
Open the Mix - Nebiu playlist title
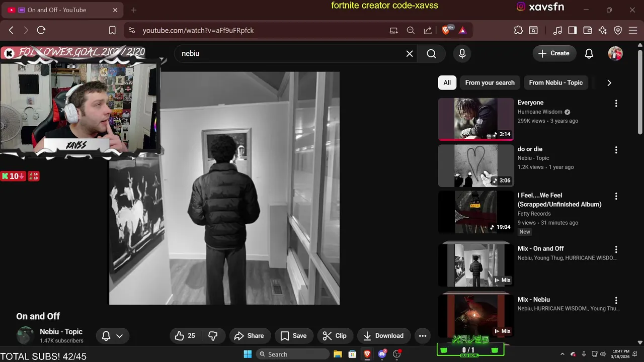[x=534, y=300]
